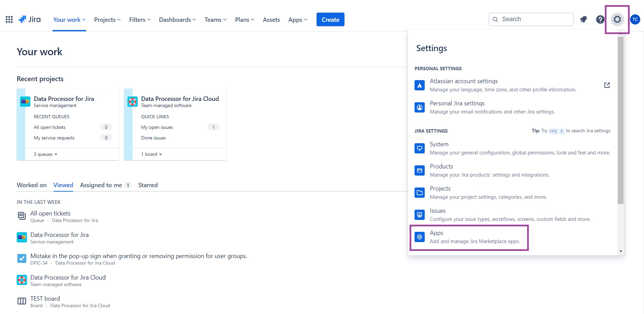Click the Assigned to me count badge
The image size is (644, 314).
128,185
